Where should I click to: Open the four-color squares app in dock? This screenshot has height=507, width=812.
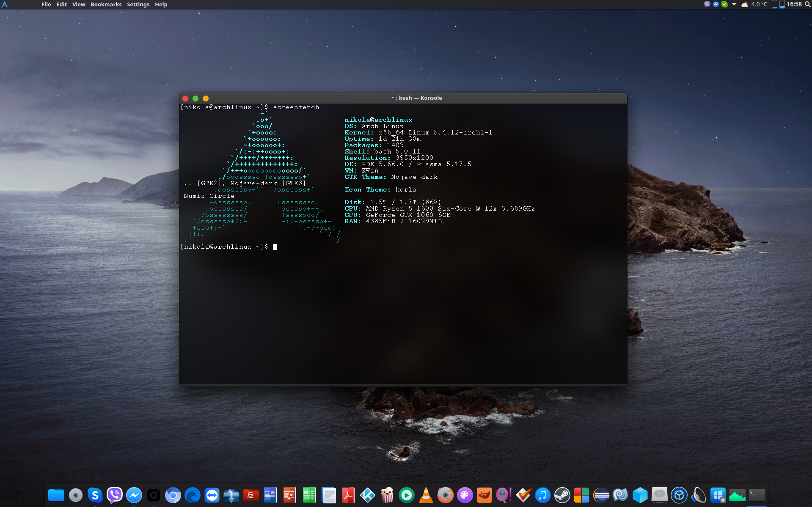click(582, 495)
